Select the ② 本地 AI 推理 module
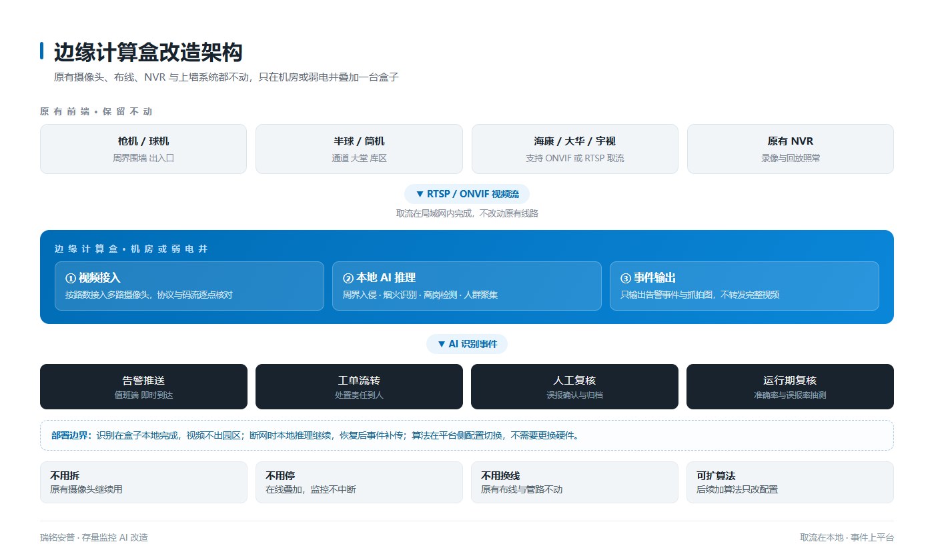 click(467, 286)
